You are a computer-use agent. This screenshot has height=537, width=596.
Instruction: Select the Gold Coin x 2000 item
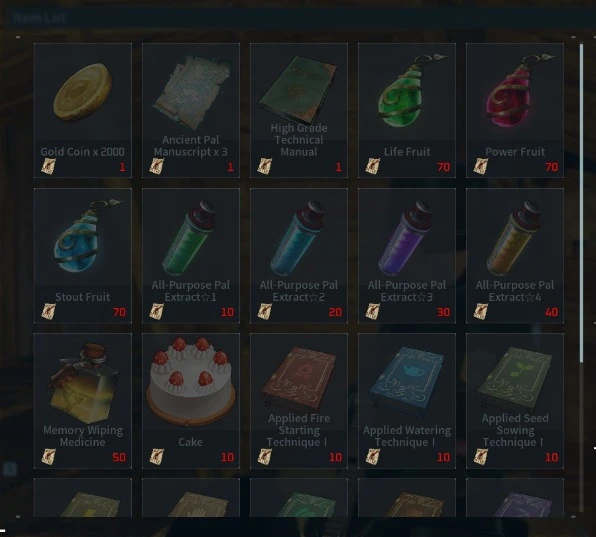(83, 110)
